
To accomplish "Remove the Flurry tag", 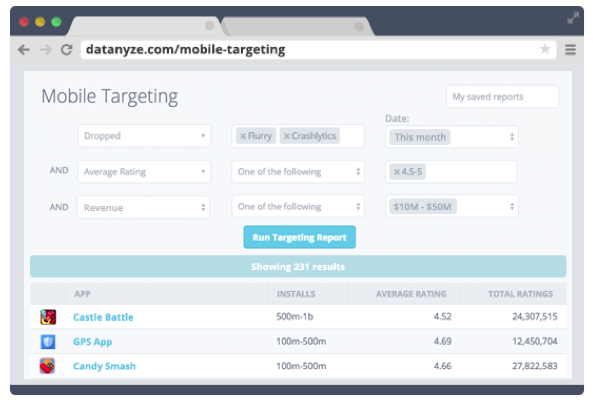I will click(x=243, y=136).
